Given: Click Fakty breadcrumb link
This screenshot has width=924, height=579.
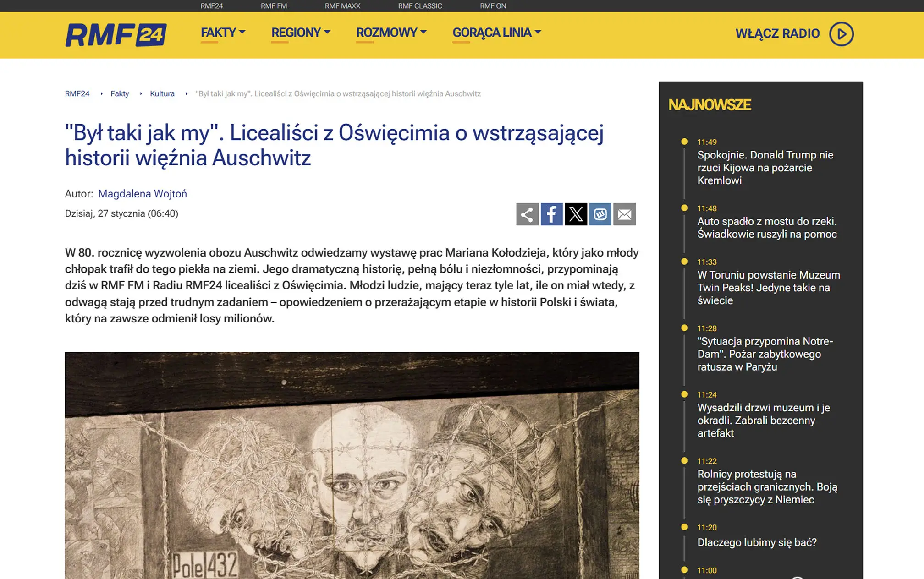Looking at the screenshot, I should click(x=120, y=93).
